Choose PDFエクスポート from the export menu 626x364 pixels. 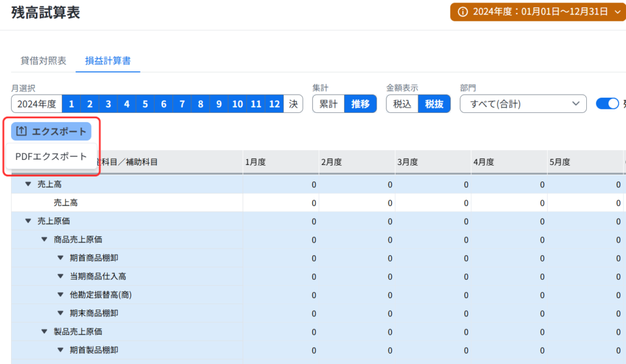[51, 157]
